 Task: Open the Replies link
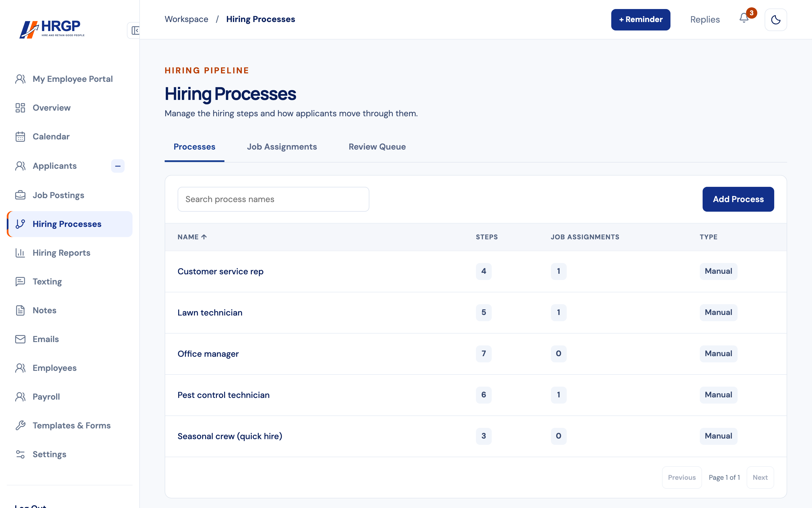coord(705,19)
